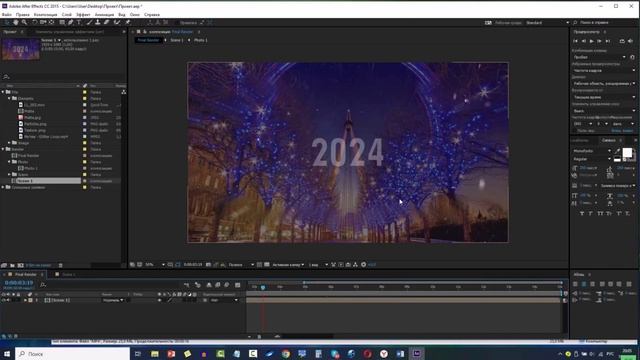640x360 pixels.
Task: Toggle transparency grid in the viewer
Action: point(267,264)
